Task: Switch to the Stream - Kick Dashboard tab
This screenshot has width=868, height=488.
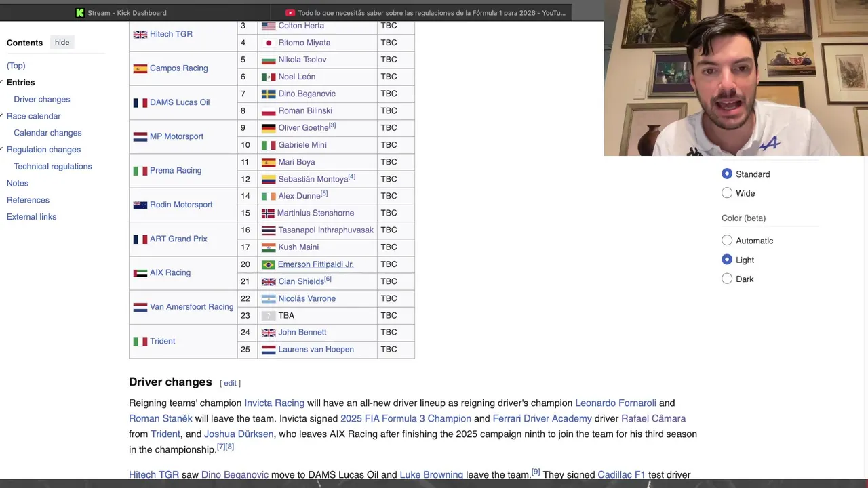Action: [x=135, y=12]
